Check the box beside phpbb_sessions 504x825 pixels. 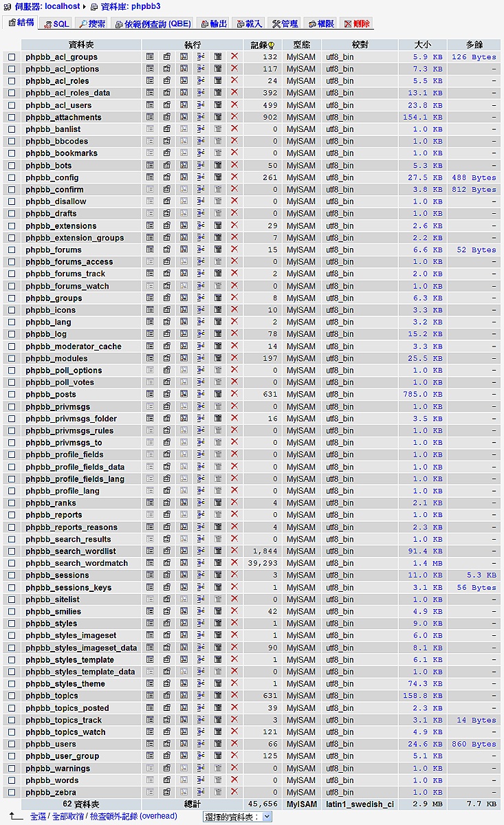12,575
